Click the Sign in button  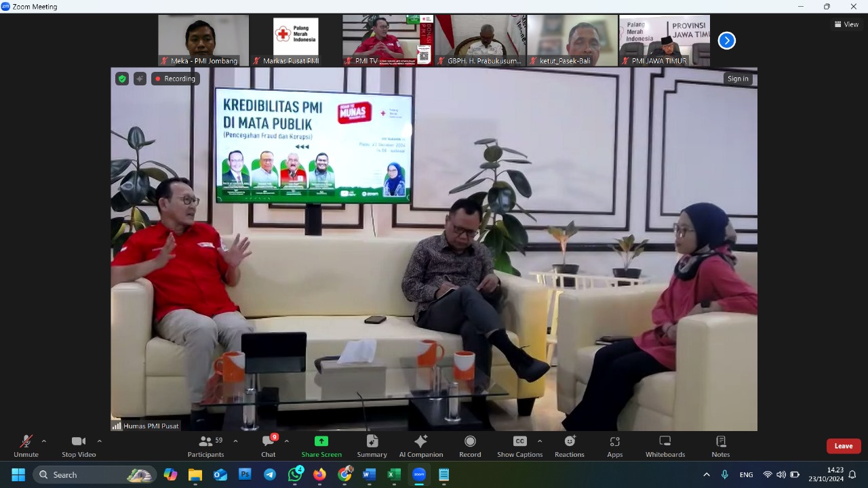point(738,79)
